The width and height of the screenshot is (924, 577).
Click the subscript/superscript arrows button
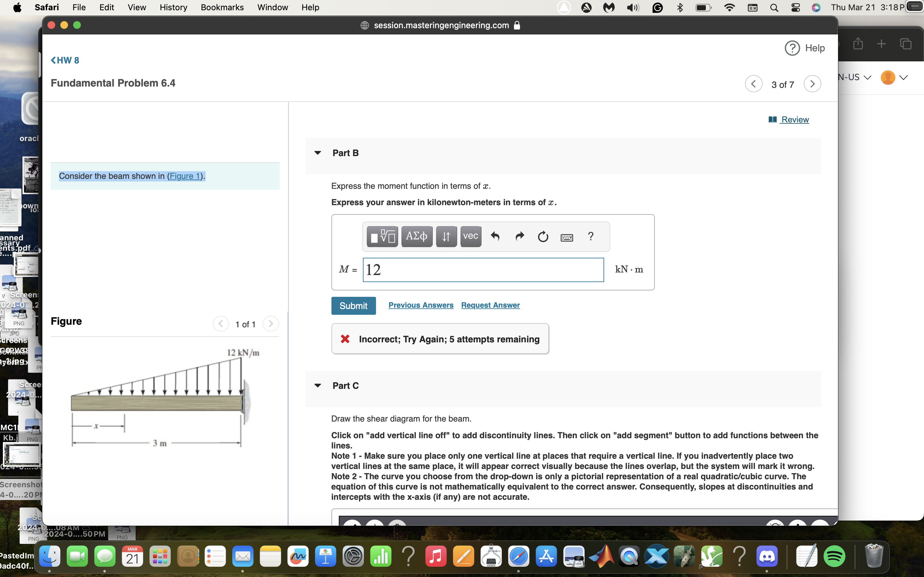(446, 236)
